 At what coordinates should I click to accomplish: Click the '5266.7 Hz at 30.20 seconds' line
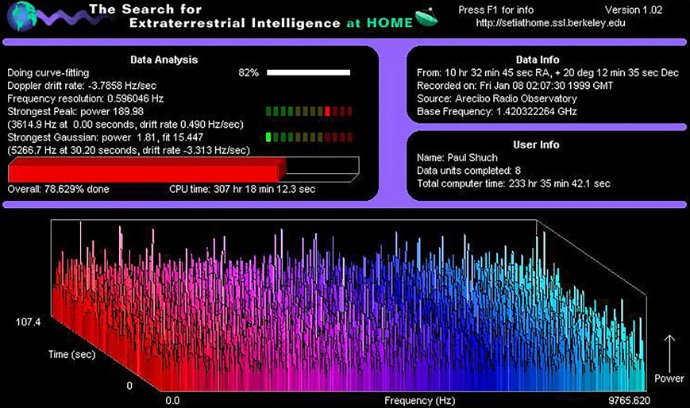coord(128,151)
